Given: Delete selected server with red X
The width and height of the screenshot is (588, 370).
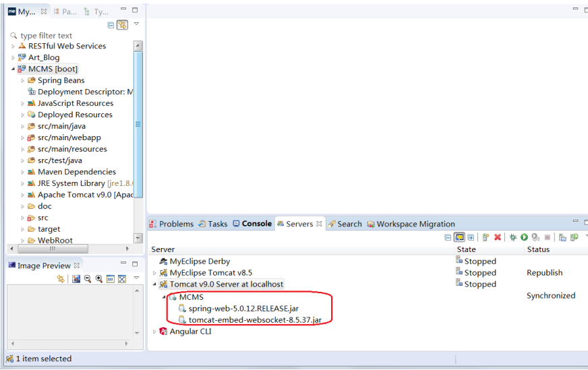Looking at the screenshot, I should click(x=498, y=237).
